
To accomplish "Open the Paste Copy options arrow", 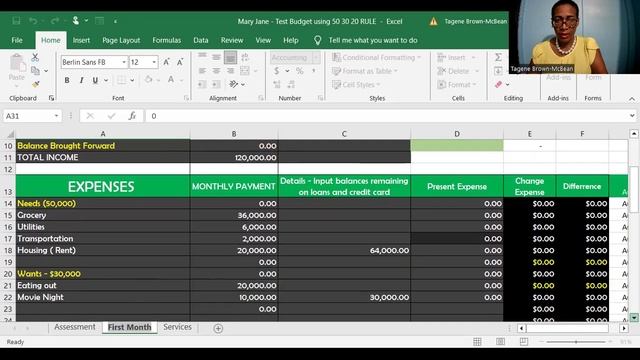I will point(46,71).
